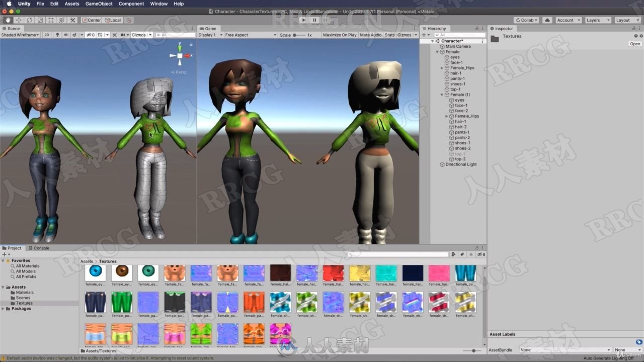Toggle Mute Audio in Game view
This screenshot has height=362, width=644.
click(371, 35)
